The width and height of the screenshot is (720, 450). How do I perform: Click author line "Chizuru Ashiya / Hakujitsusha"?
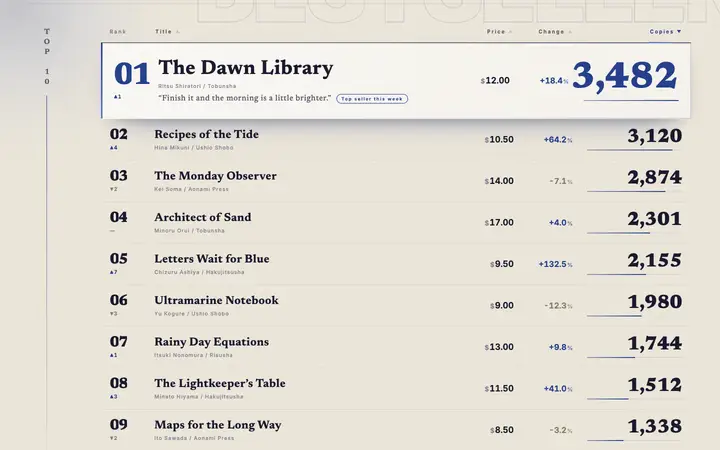[199, 272]
